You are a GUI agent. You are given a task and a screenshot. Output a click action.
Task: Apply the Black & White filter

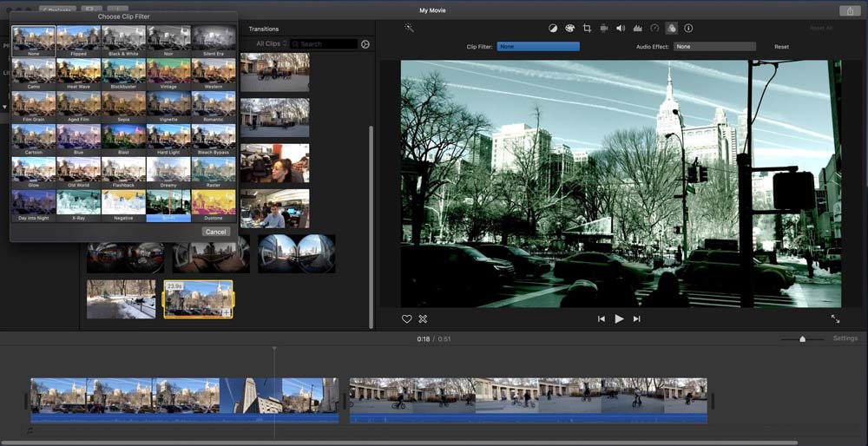[x=123, y=41]
